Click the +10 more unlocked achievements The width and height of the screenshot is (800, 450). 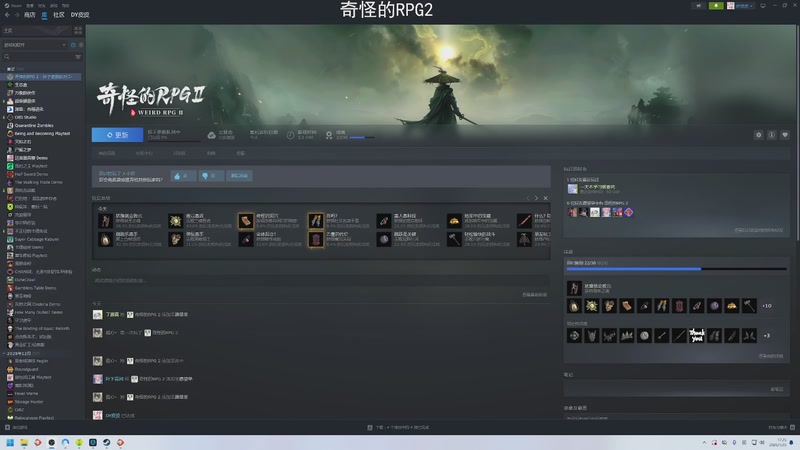click(766, 306)
